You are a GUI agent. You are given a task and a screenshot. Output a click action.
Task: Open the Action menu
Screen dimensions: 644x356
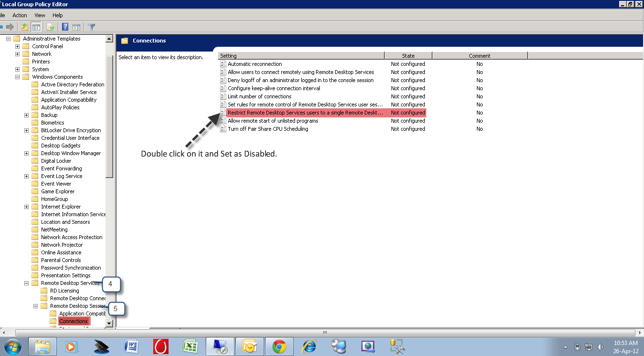pyautogui.click(x=20, y=15)
